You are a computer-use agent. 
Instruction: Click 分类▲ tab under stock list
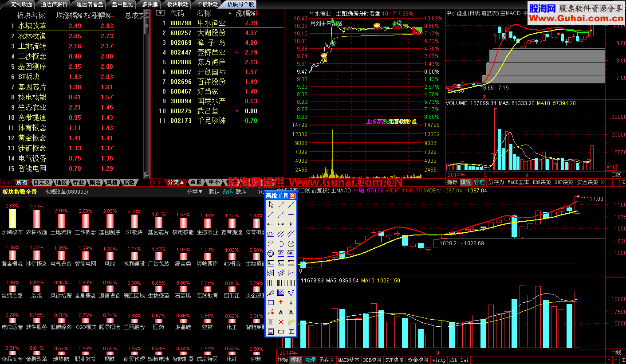tap(176, 182)
